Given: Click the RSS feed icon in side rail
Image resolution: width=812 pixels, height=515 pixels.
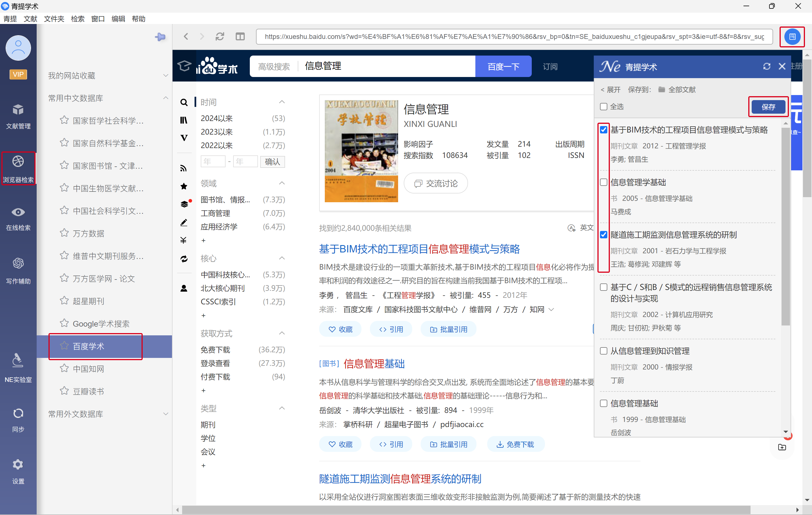Looking at the screenshot, I should coord(184,168).
